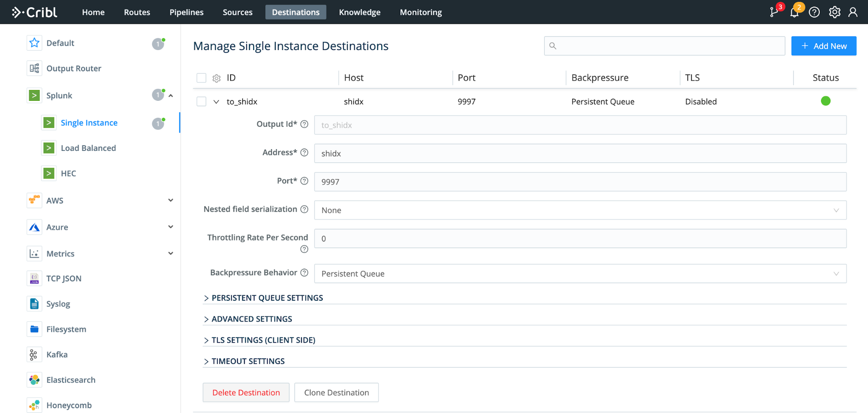Open Pipelines in top navigation

187,12
